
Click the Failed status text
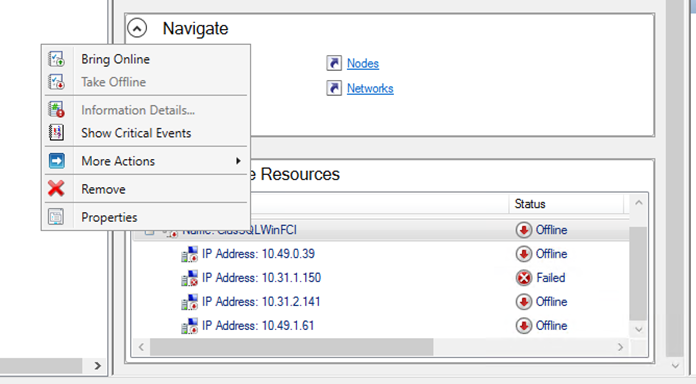tap(551, 278)
